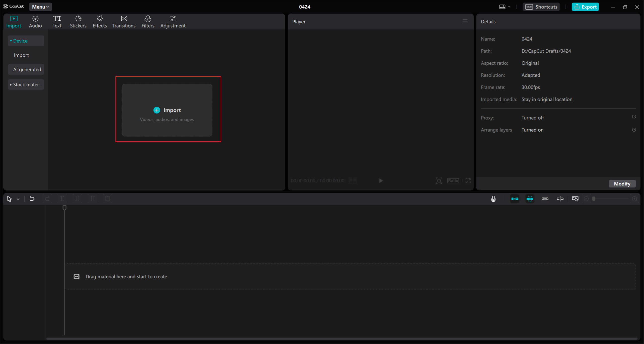Screen dimensions: 644x344
Task: Toggle main track magnet
Action: pyautogui.click(x=515, y=199)
